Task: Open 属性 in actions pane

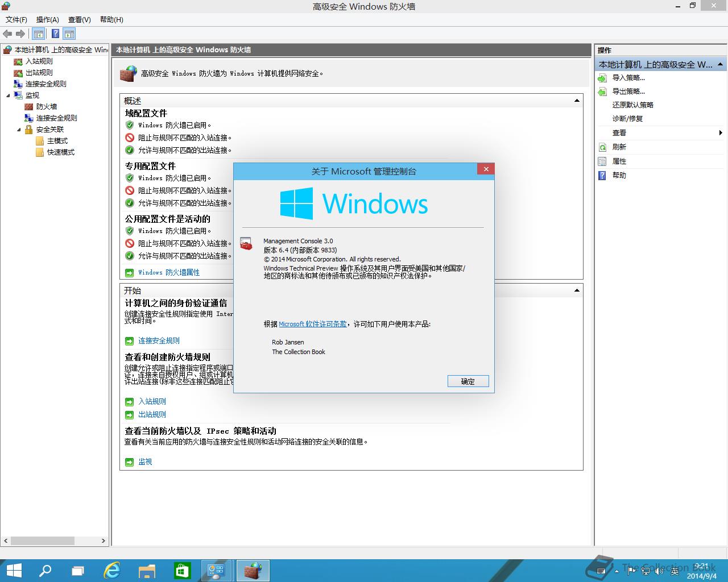Action: (619, 161)
